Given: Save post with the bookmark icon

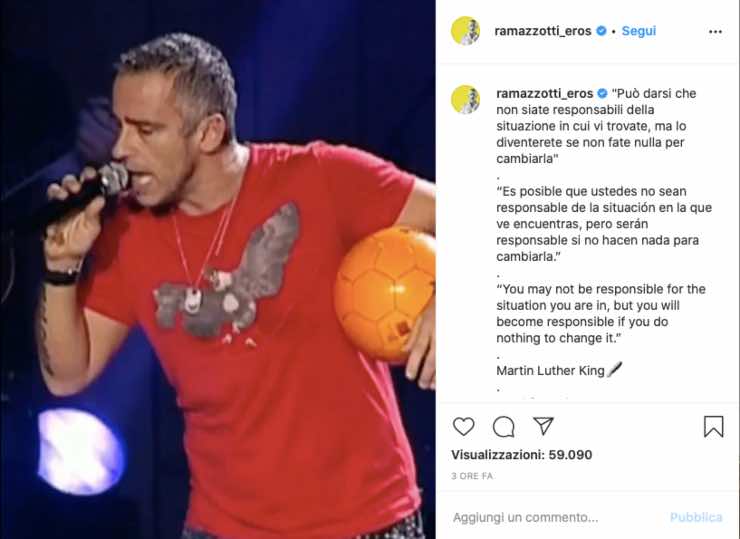Looking at the screenshot, I should tap(714, 426).
